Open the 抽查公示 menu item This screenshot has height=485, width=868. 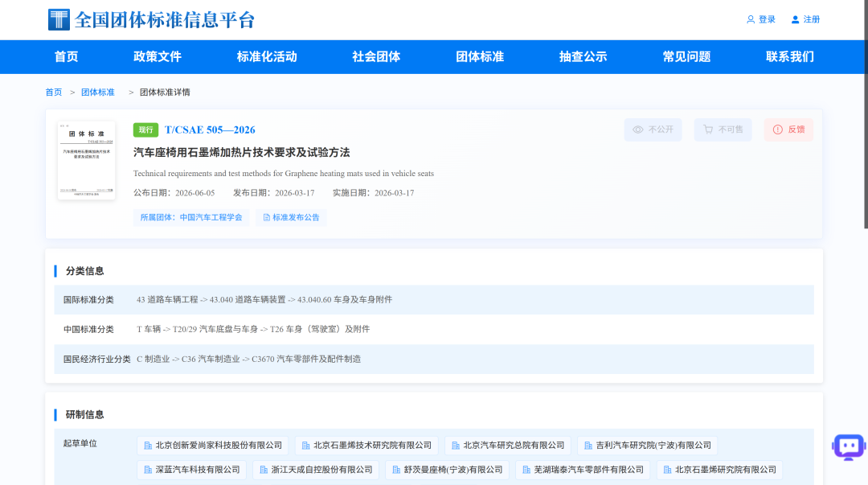point(583,56)
